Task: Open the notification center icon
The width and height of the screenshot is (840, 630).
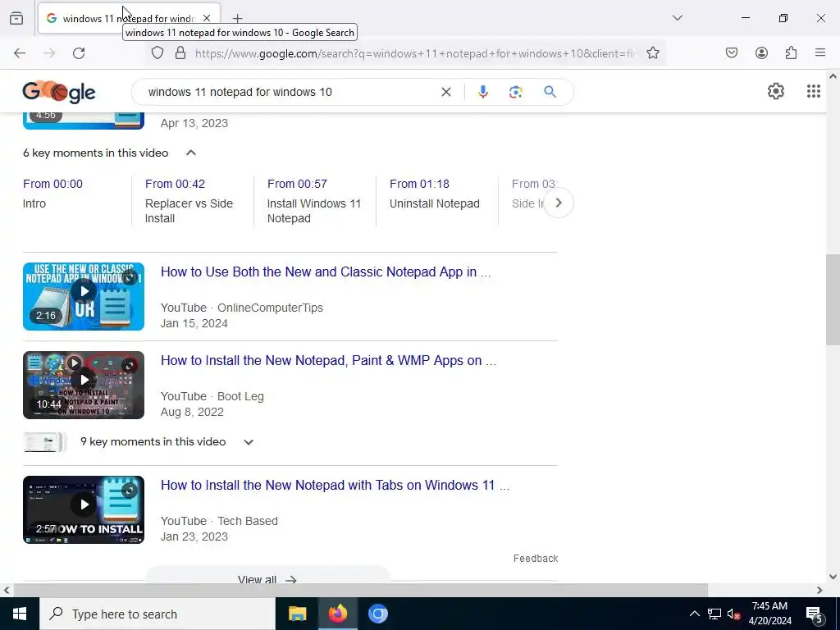Action: coord(815,614)
